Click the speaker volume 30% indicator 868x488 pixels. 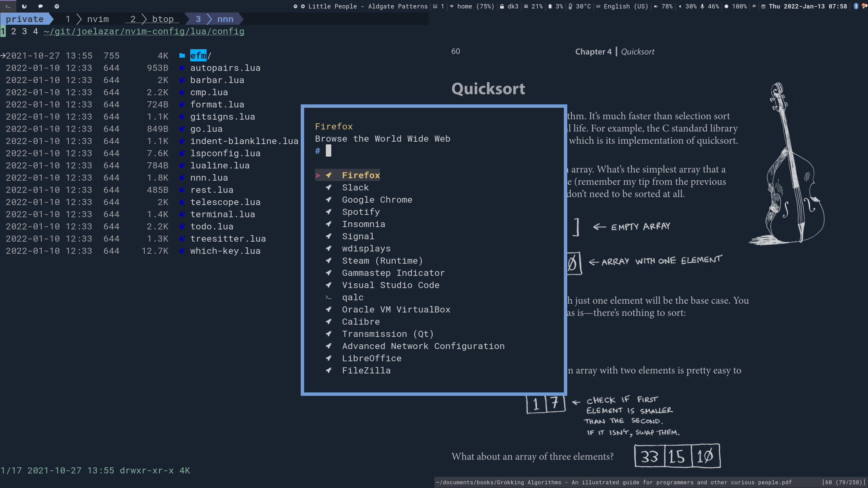click(x=688, y=6)
